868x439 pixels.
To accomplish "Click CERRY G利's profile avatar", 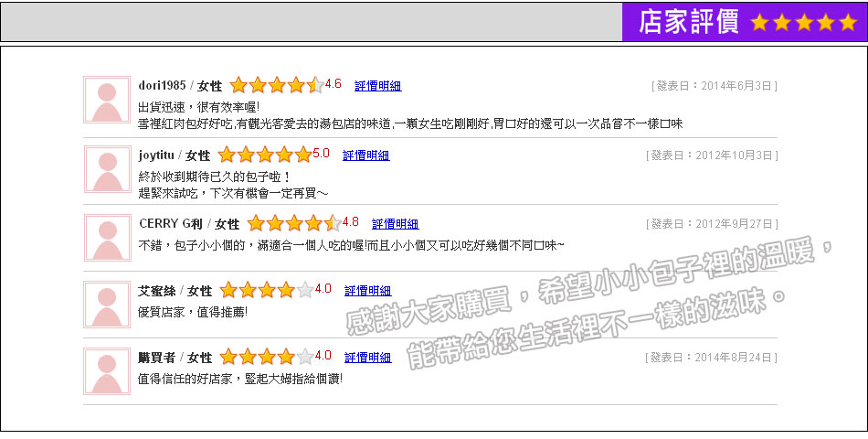I will [x=107, y=238].
